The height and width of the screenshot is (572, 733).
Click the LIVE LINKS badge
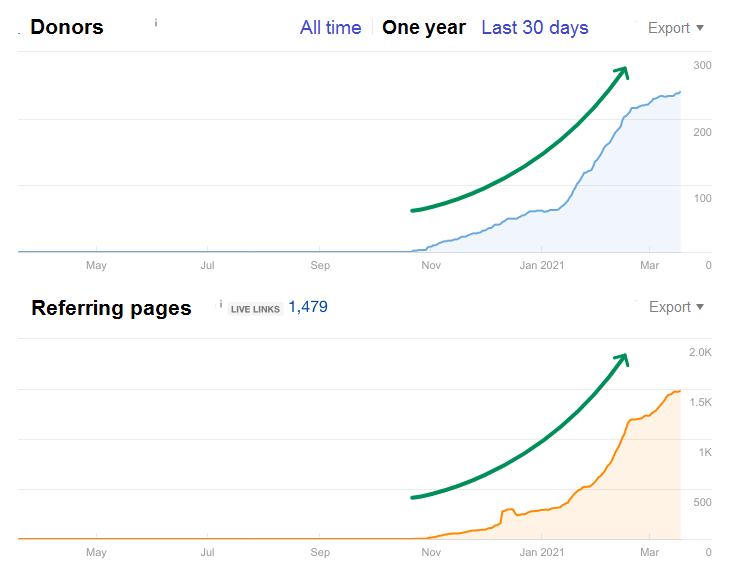pyautogui.click(x=255, y=309)
